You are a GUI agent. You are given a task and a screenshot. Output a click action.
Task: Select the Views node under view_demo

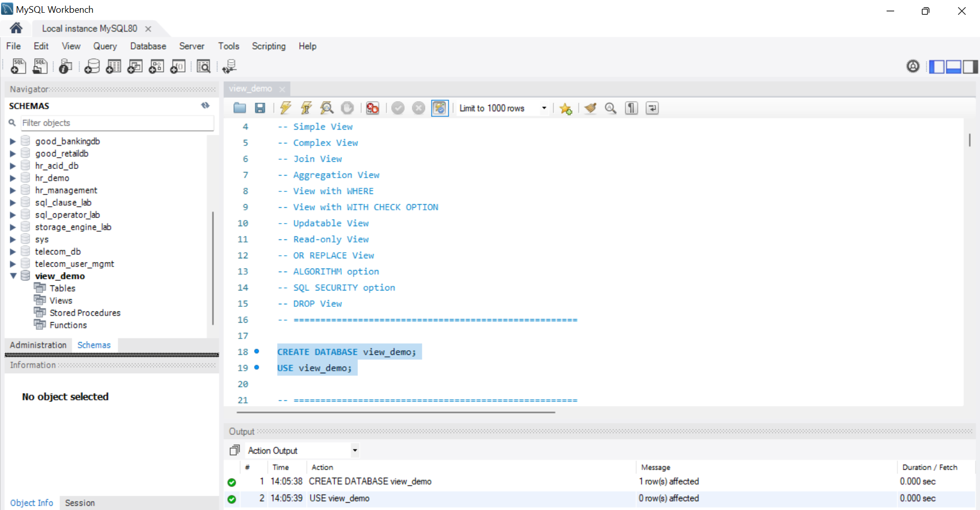click(x=61, y=301)
